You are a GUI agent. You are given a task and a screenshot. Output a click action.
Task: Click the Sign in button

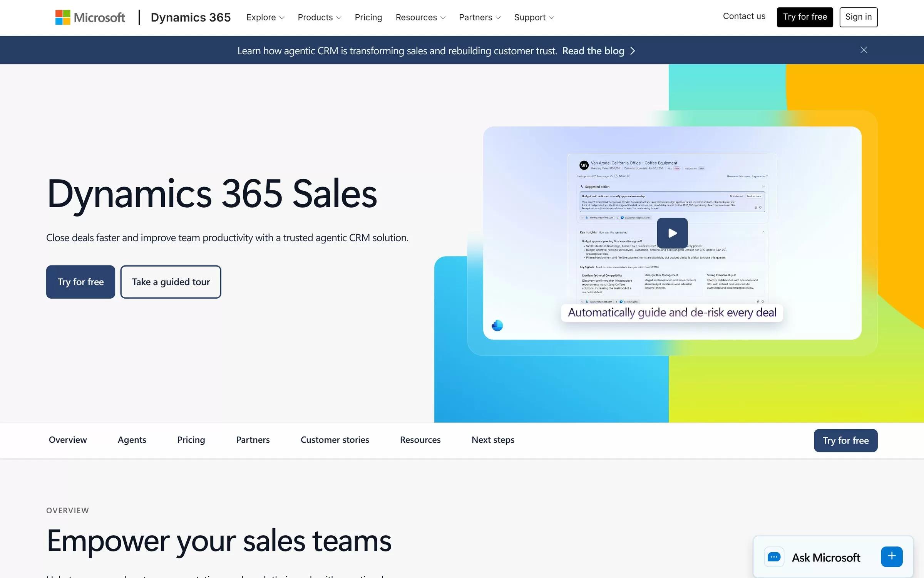coord(858,17)
